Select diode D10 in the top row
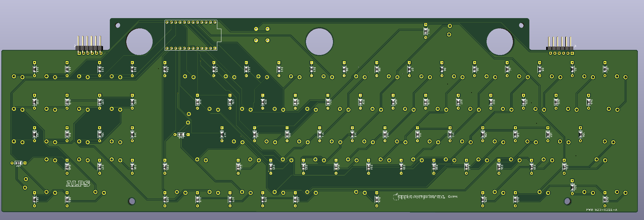This screenshot has width=644, height=220. click(x=312, y=69)
